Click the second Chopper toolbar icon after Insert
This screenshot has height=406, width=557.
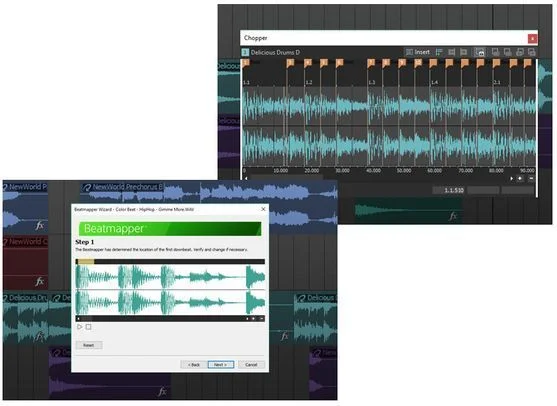tap(451, 52)
